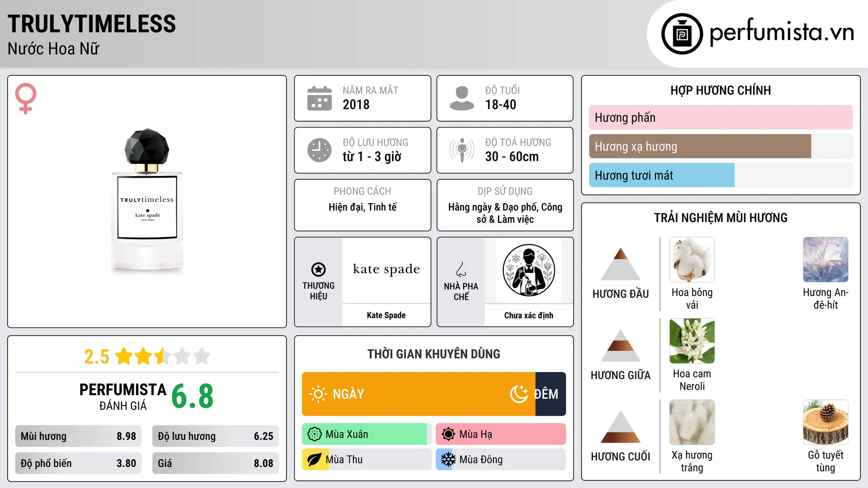This screenshot has height=488, width=868.
Task: Click the nose icon above NHÀ PHA CHẾ
Action: click(461, 269)
